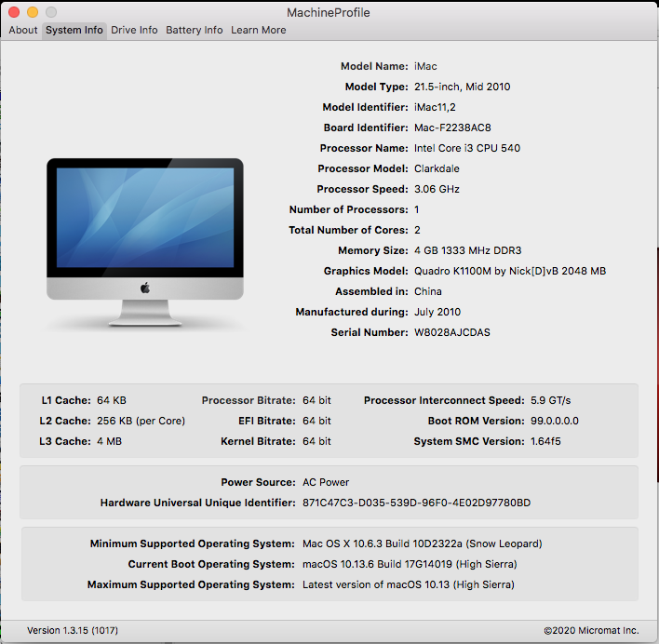The image size is (659, 644).
Task: Click the Processor Model value Clarkdale
Action: point(437,168)
